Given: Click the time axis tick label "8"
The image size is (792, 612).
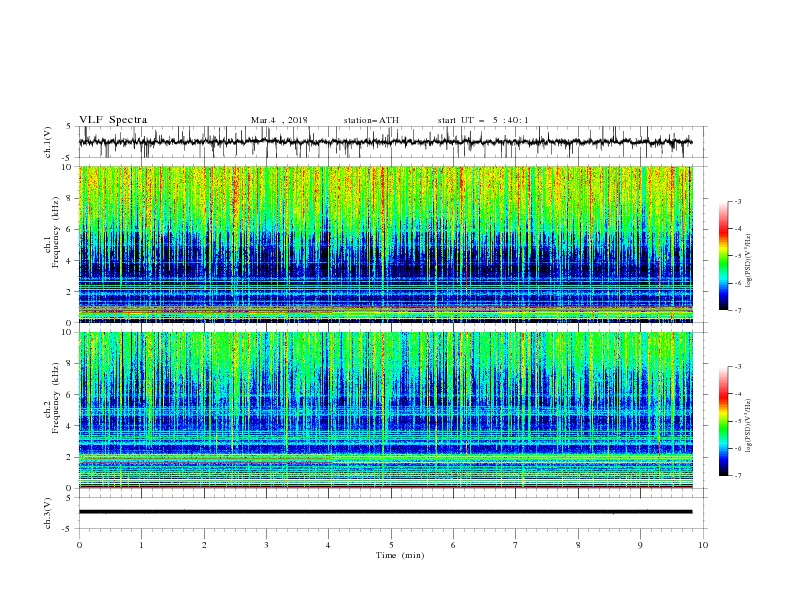Looking at the screenshot, I should pos(578,545).
